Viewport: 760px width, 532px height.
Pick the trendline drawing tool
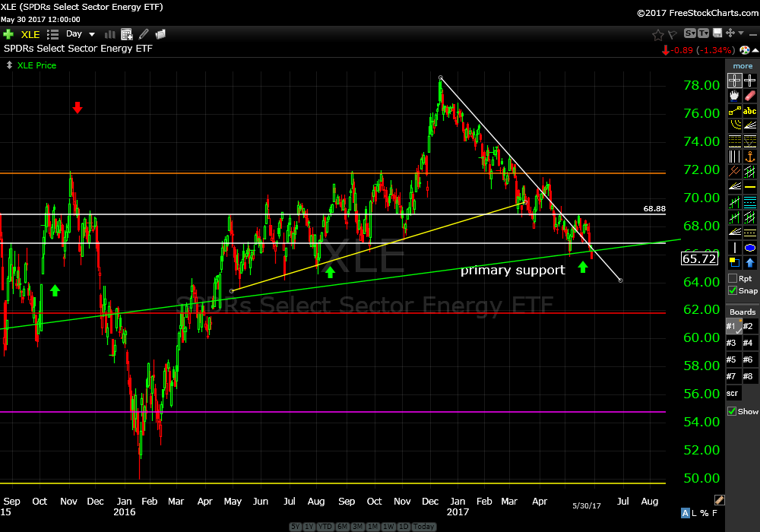tap(734, 111)
